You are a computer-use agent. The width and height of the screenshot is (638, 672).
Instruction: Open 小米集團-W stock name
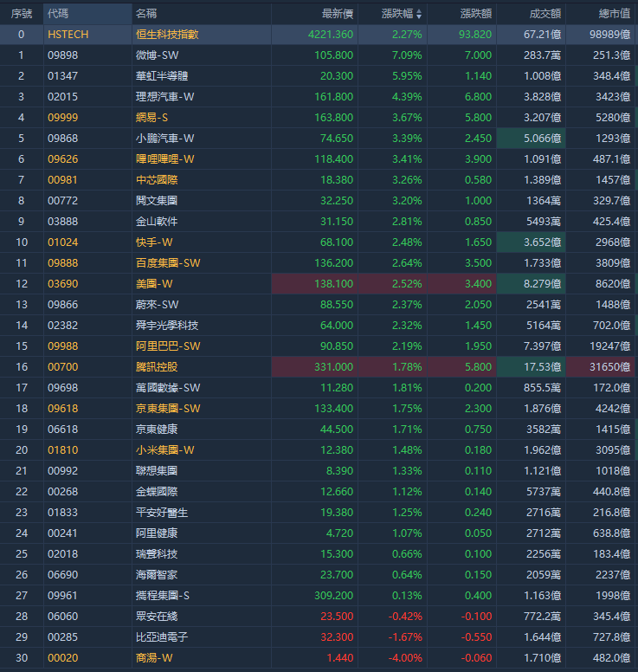point(165,450)
